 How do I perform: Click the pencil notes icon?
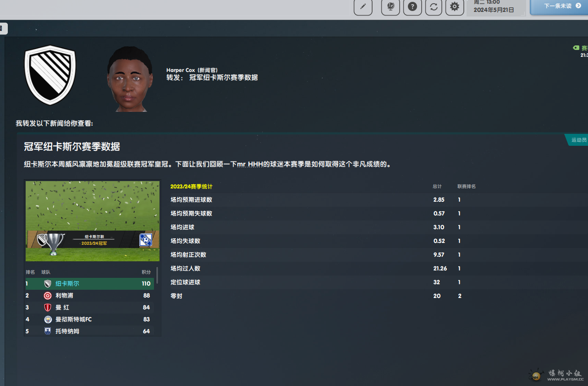point(363,7)
